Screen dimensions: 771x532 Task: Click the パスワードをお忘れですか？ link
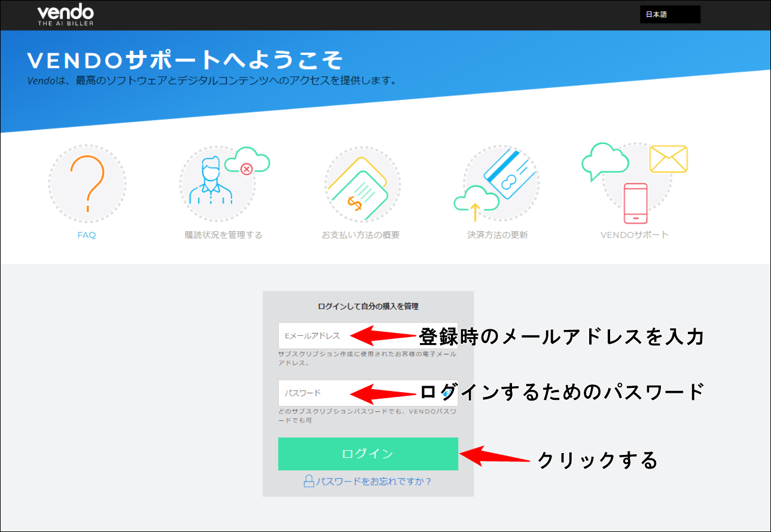[x=368, y=481]
